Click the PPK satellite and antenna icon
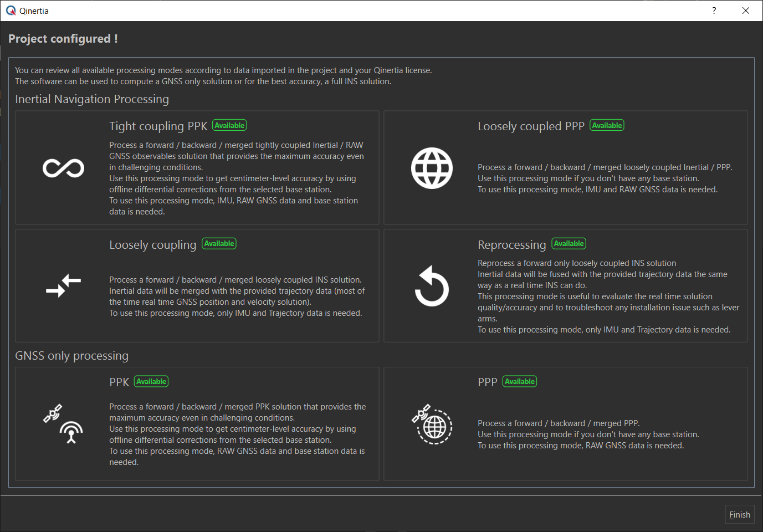This screenshot has height=532, width=763. (x=63, y=424)
